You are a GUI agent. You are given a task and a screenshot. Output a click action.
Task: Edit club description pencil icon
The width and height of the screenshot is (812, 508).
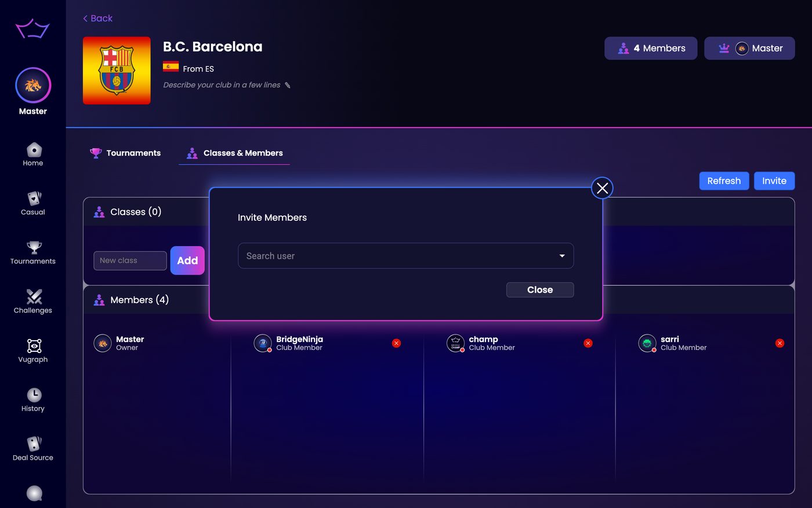coord(287,85)
